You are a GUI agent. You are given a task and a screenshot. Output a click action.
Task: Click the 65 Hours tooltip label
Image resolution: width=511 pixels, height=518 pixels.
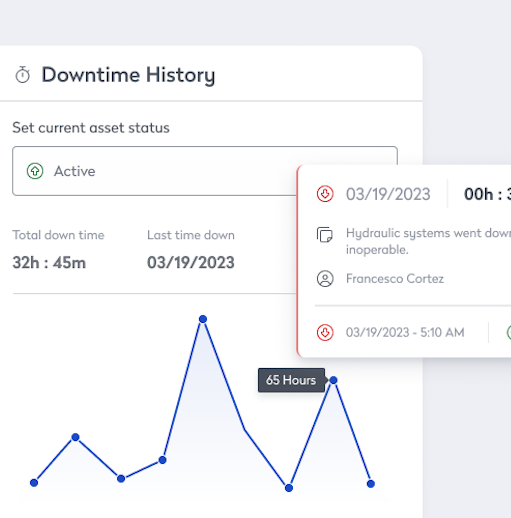(x=291, y=380)
